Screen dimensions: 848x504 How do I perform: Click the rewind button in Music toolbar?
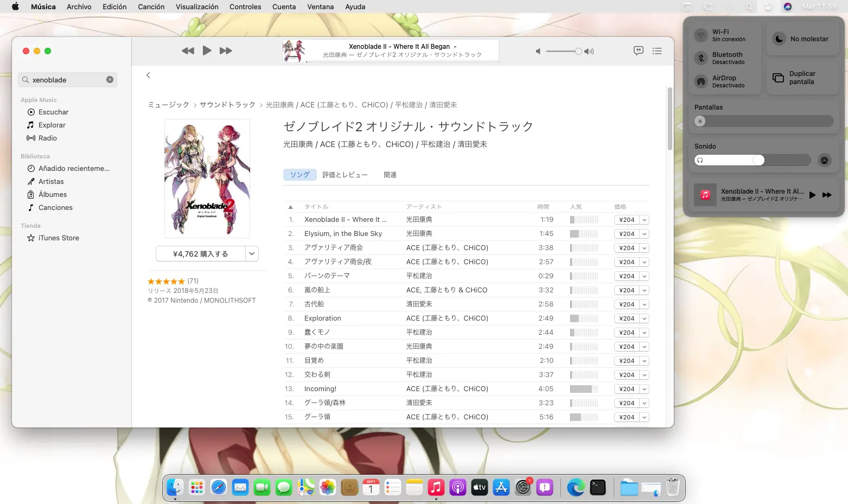point(188,51)
